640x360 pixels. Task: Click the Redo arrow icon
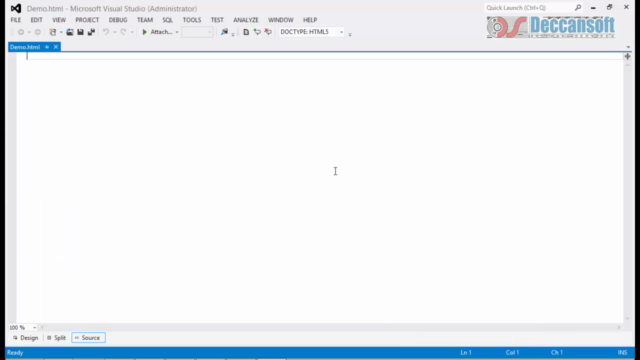[123, 32]
